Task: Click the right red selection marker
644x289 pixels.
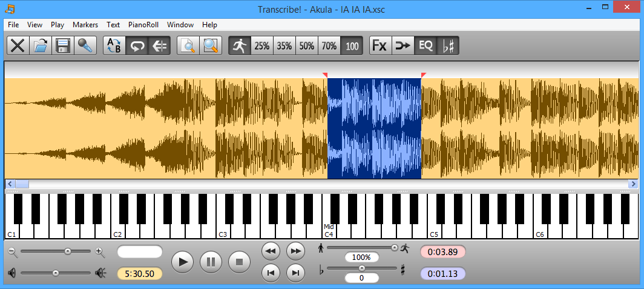Action: point(423,75)
